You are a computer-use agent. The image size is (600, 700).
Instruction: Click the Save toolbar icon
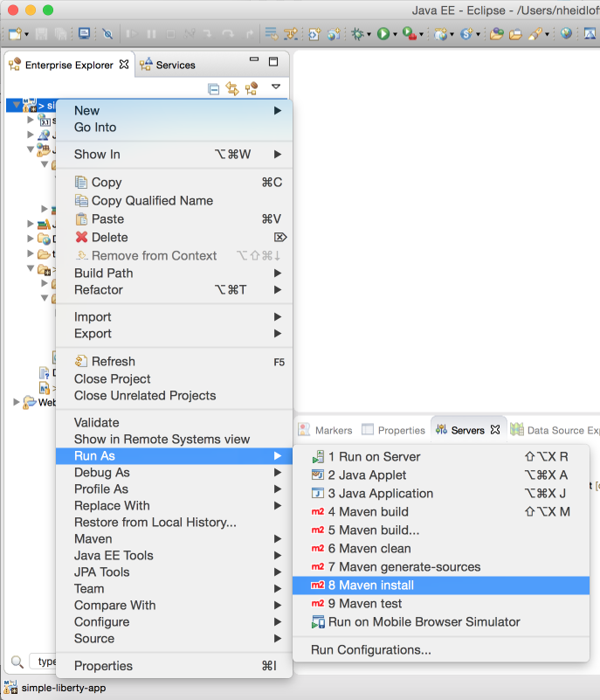point(42,34)
